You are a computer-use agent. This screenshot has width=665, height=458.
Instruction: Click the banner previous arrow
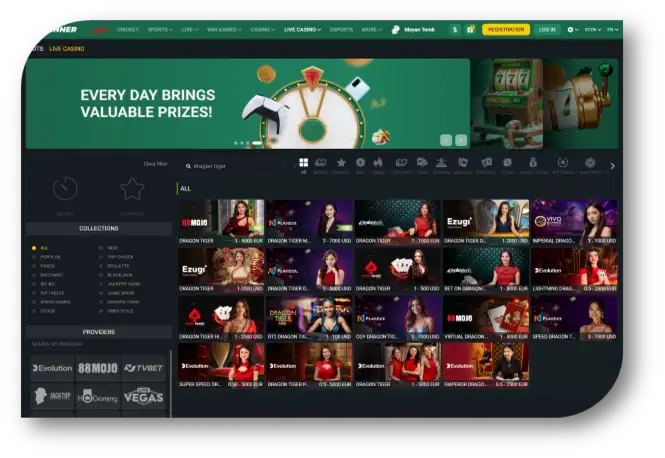click(x=446, y=140)
